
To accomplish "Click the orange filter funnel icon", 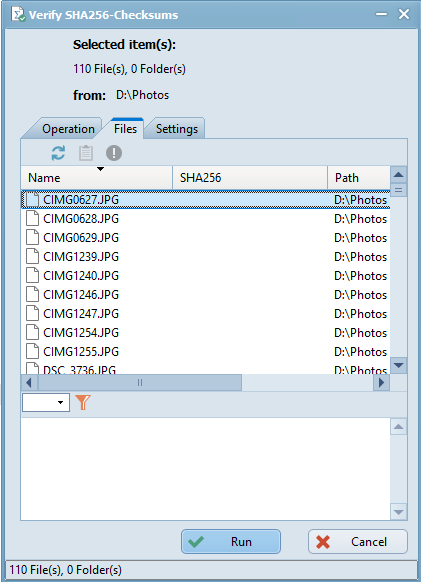I will (83, 402).
